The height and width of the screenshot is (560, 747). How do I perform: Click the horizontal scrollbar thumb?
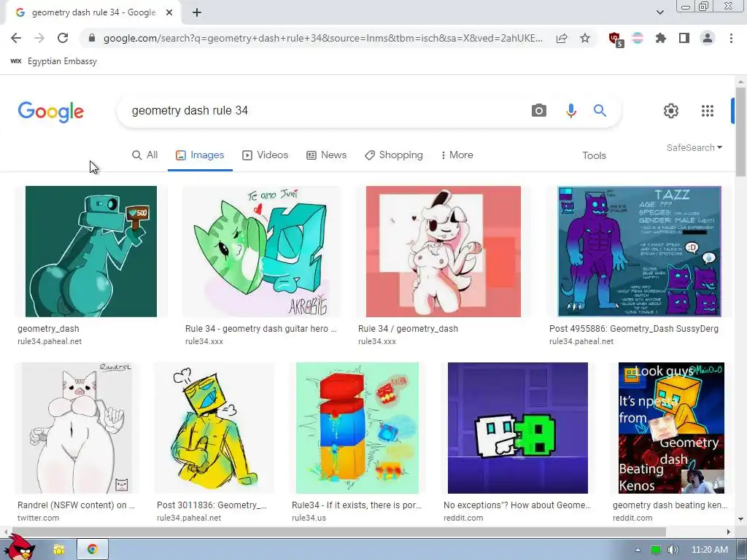point(338,532)
